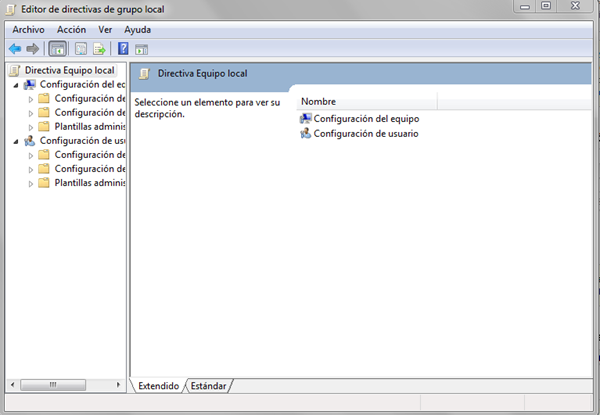Select Plantillas adminis under Configuración de usuario
Screen dimensions: 600x415
click(x=90, y=183)
